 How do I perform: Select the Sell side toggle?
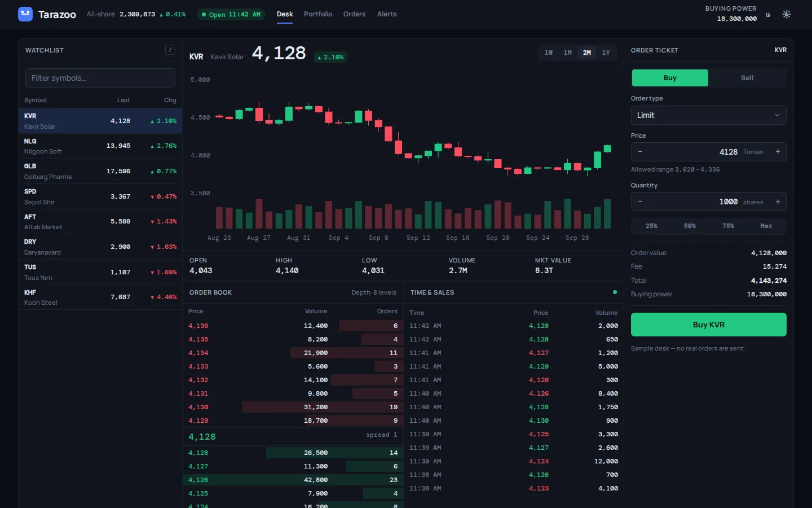click(747, 78)
